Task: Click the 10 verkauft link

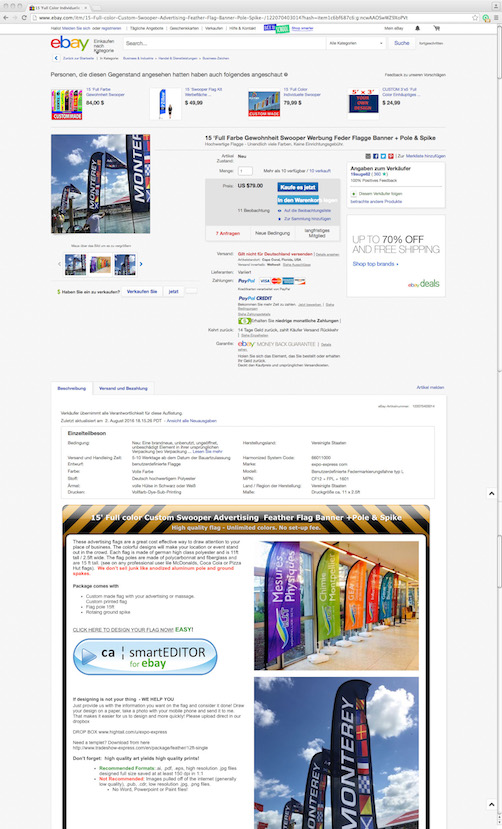Action: point(320,171)
